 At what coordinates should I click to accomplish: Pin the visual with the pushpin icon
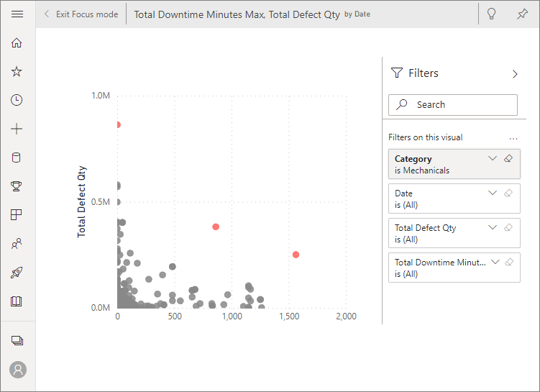[x=522, y=14]
